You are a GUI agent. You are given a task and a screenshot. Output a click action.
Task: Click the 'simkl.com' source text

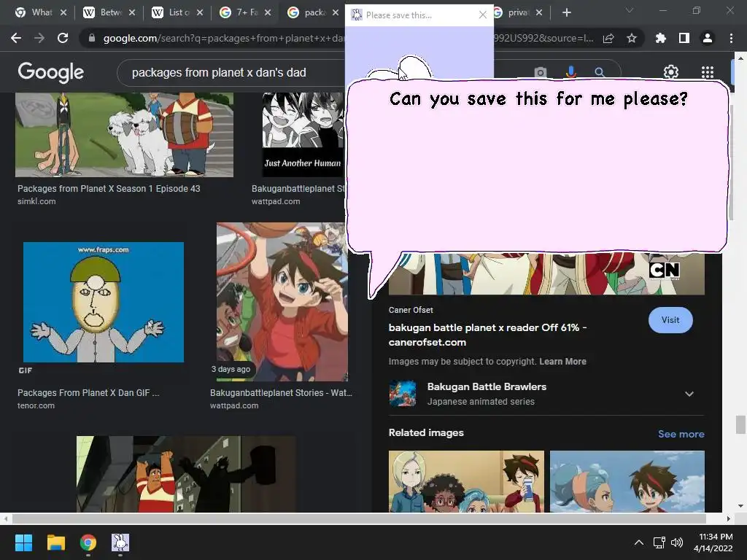click(36, 201)
